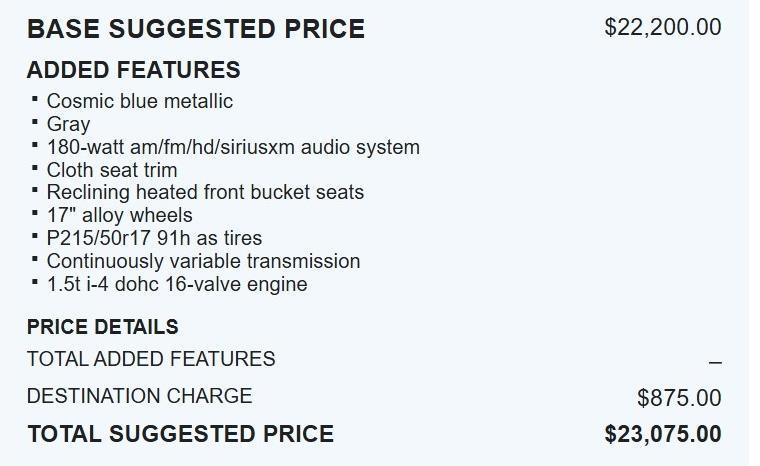Select Reclining heated front bucket seats
This screenshot has height=466, width=760.
click(x=205, y=192)
